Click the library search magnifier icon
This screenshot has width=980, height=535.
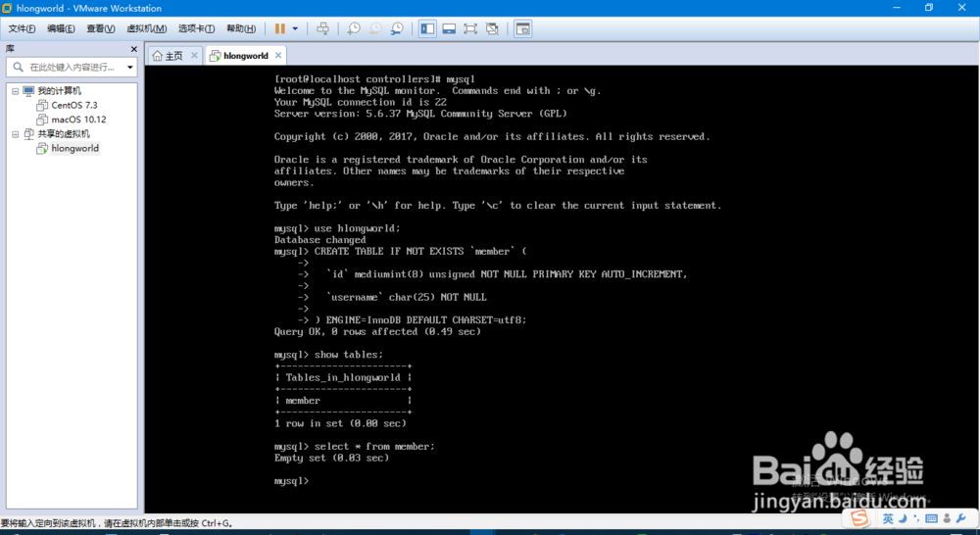(x=18, y=67)
